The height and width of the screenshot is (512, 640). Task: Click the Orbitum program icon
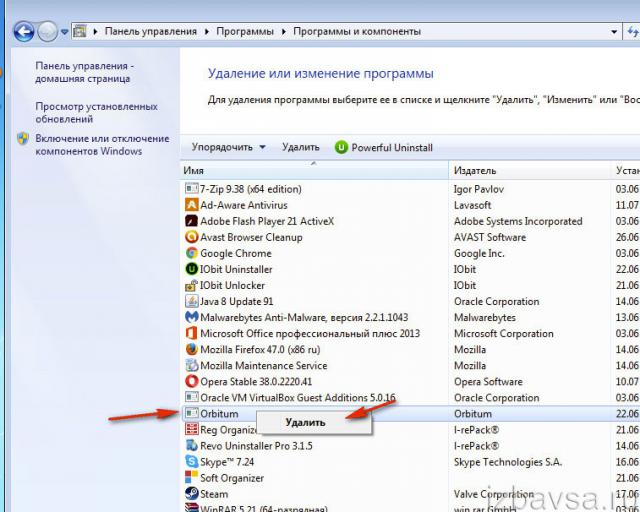[191, 413]
